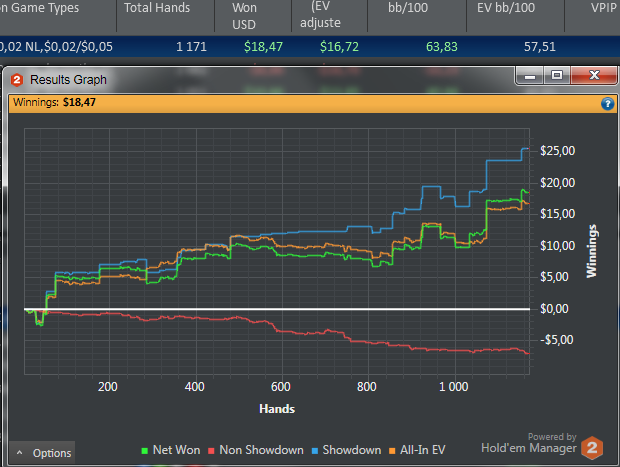Open the help question mark icon
The width and height of the screenshot is (620, 467).
coord(607,104)
